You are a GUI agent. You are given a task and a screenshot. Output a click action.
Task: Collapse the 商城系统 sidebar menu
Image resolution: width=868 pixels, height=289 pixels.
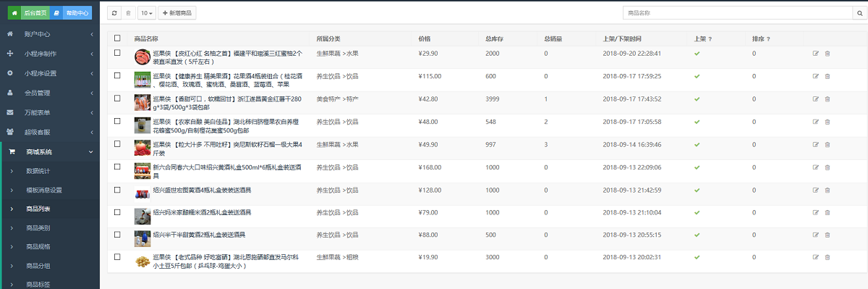click(50, 151)
